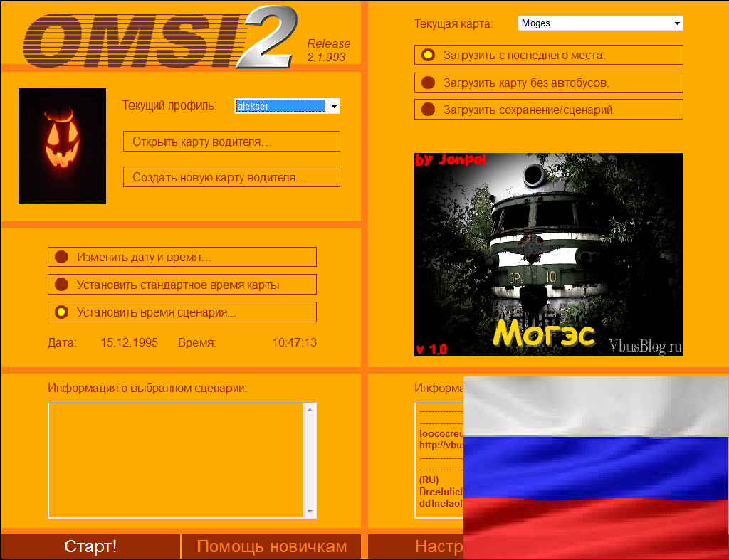The width and height of the screenshot is (729, 560).
Task: Select 'Установить время сценария' radio option
Action: 182,312
